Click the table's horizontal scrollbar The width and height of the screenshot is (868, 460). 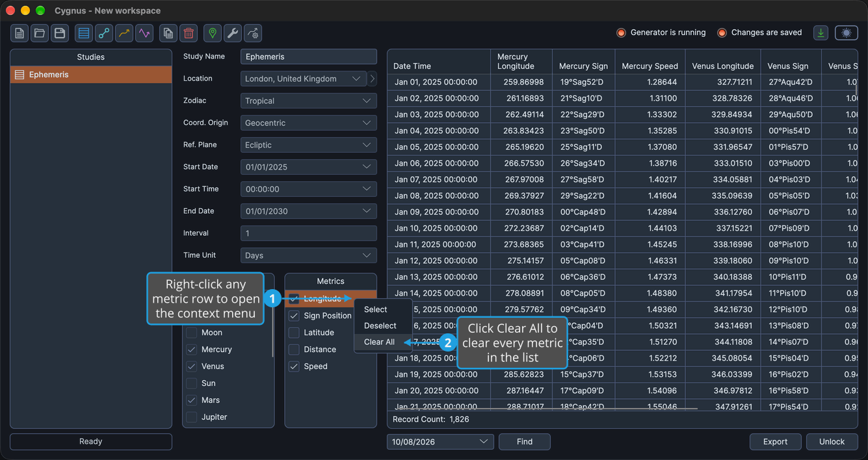click(x=546, y=409)
